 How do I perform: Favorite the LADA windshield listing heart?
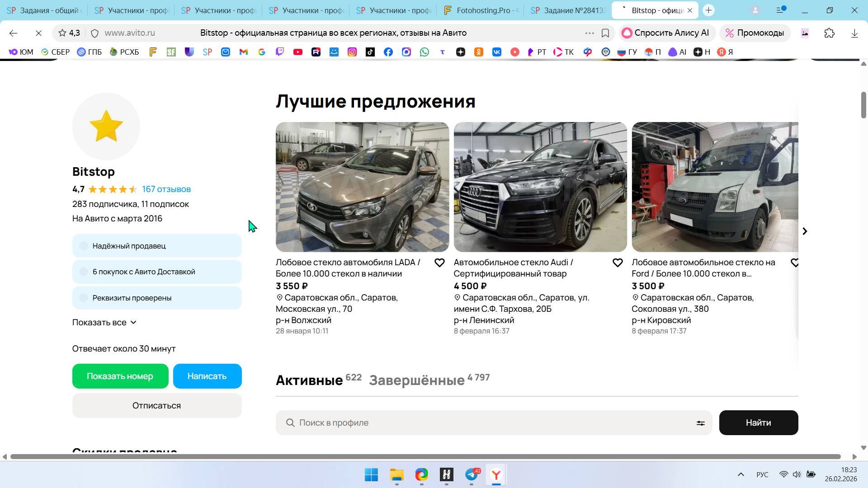[x=439, y=263]
